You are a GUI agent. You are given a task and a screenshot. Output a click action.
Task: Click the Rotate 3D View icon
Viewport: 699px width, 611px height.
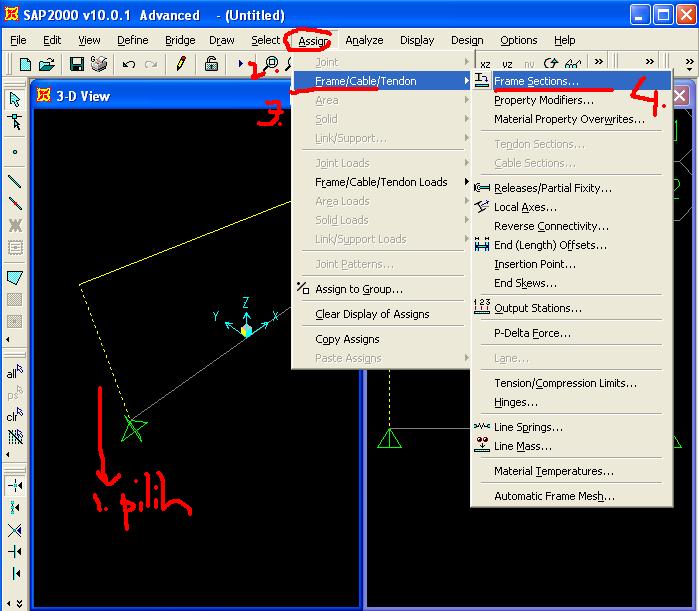click(x=551, y=63)
